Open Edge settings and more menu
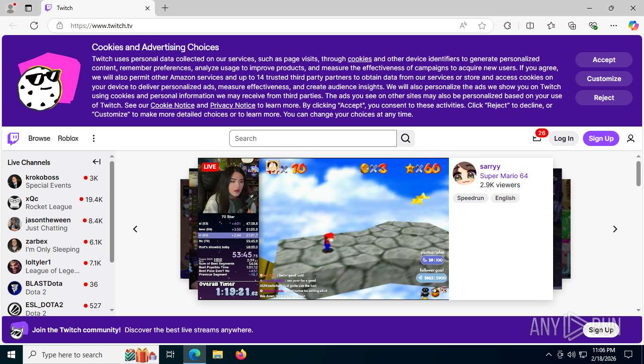Screen dimensions: 644x364 pos(614,26)
